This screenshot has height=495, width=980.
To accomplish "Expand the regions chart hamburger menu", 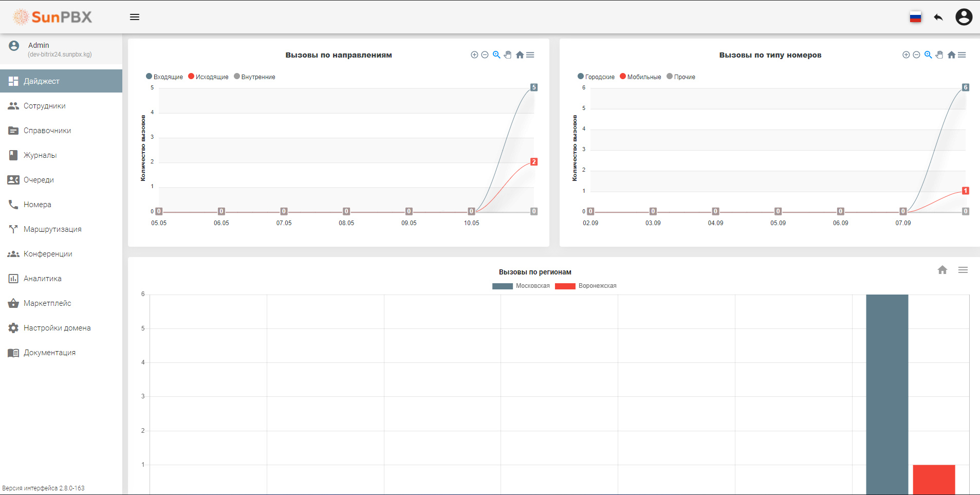I will point(963,270).
